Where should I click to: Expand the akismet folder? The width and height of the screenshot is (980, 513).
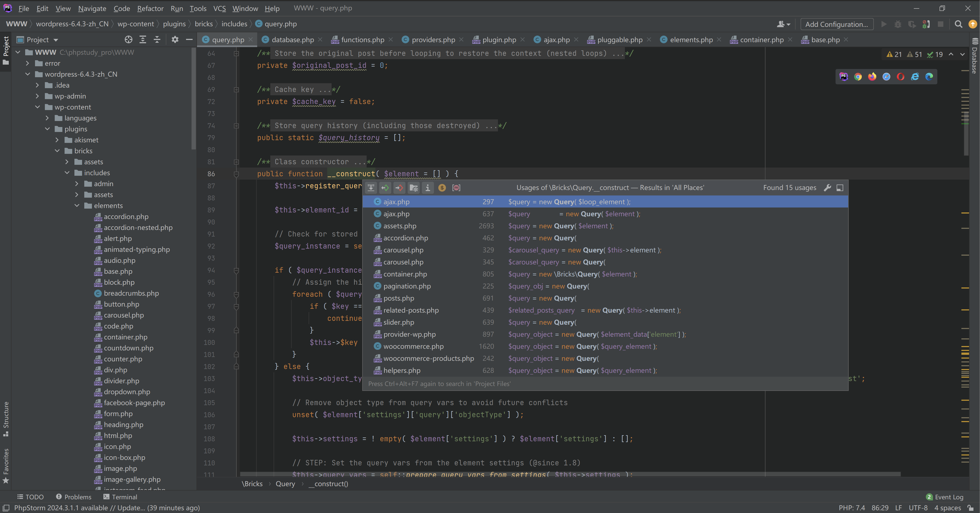click(x=57, y=140)
